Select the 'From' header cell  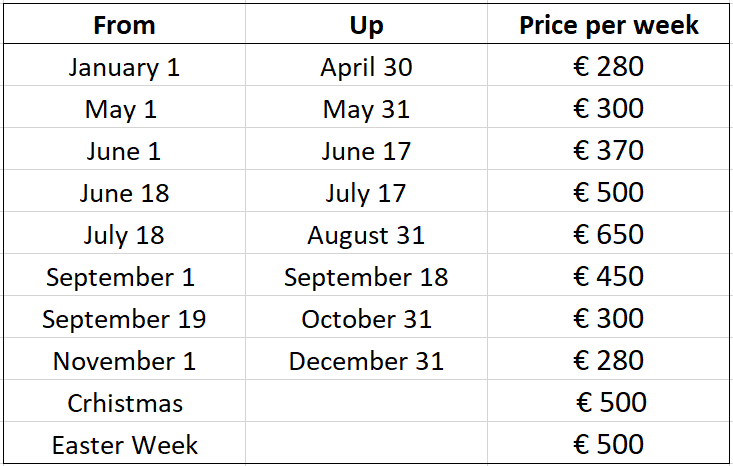pos(124,24)
